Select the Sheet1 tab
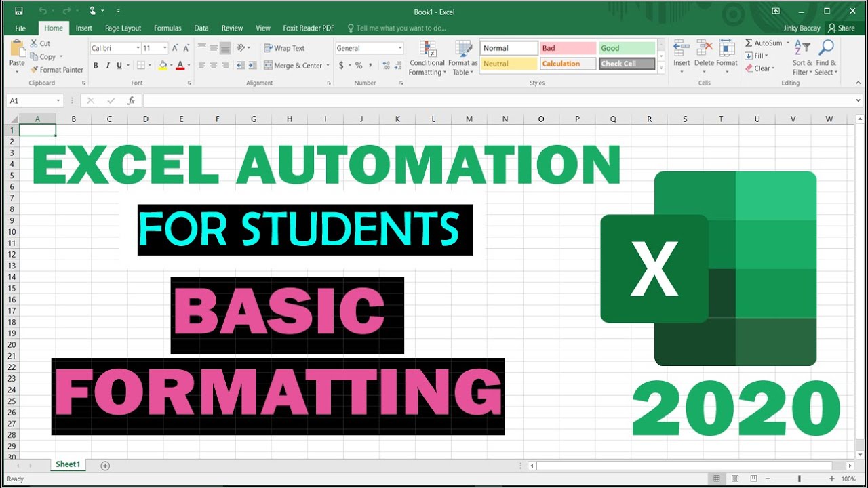 (68, 465)
